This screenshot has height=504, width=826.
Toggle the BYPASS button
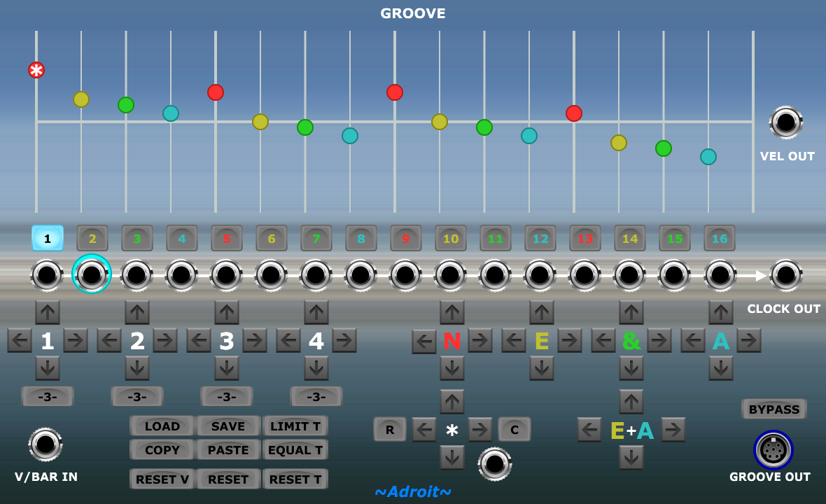point(773,409)
